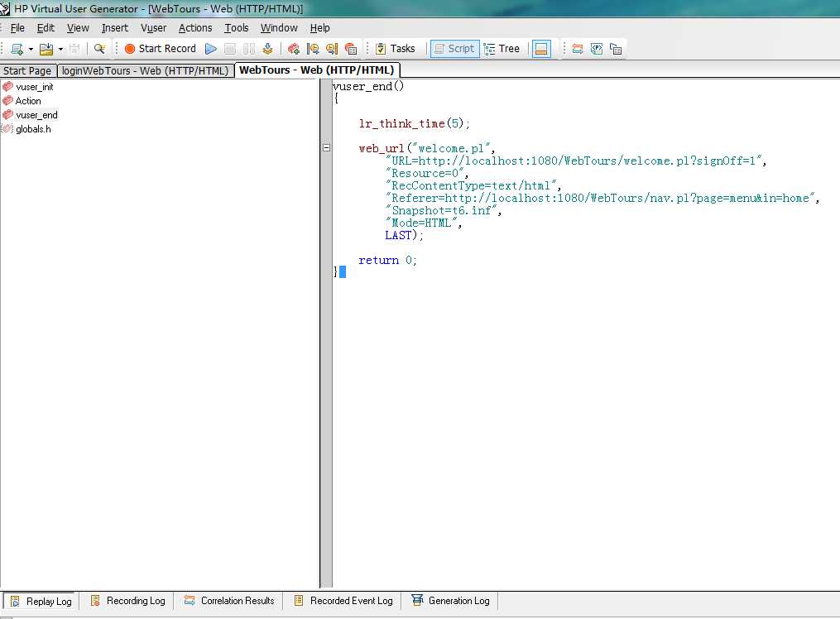This screenshot has width=840, height=619.
Task: Open the Replay Log tab
Action: (x=41, y=602)
